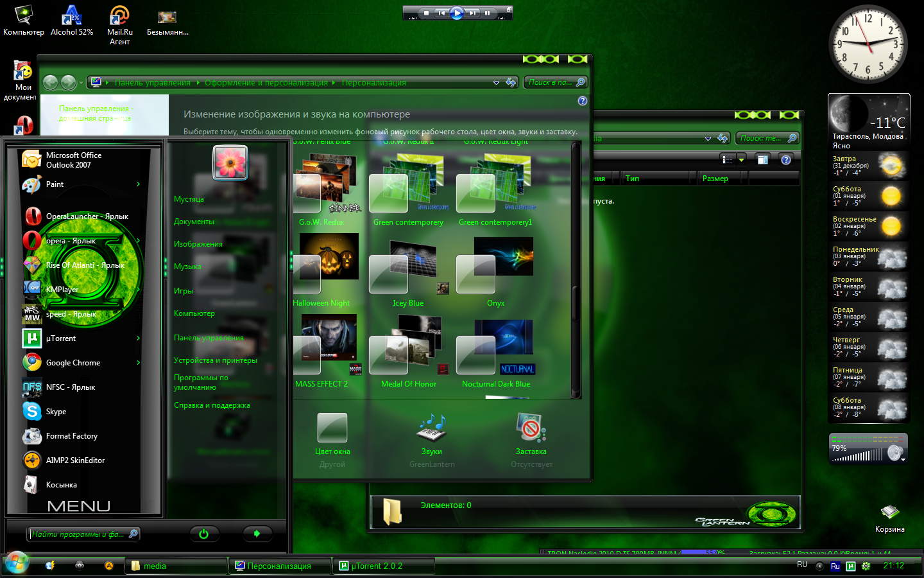This screenshot has height=578, width=924.
Task: Expand the opera - Ярлык submenu arrow
Action: (139, 241)
